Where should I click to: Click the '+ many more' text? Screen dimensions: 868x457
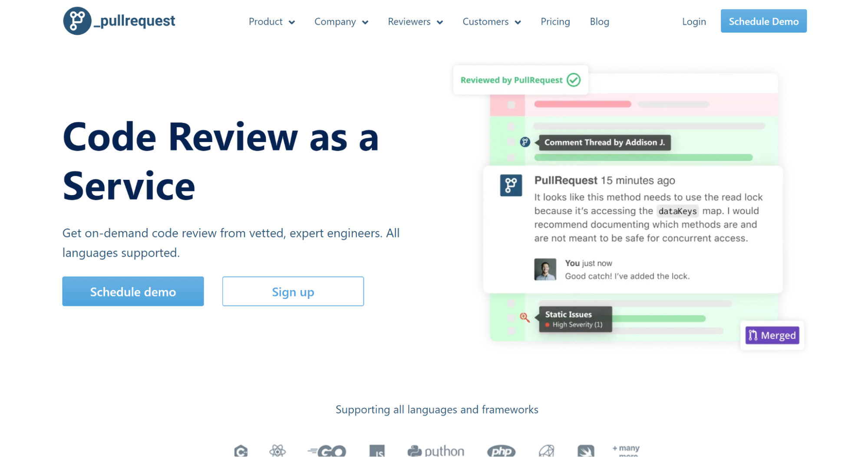click(x=626, y=451)
